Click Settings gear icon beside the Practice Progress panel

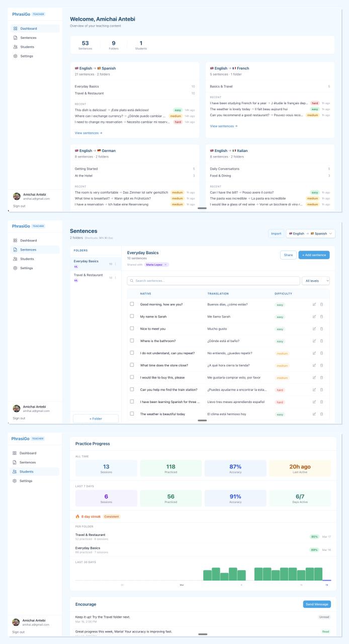click(x=16, y=481)
